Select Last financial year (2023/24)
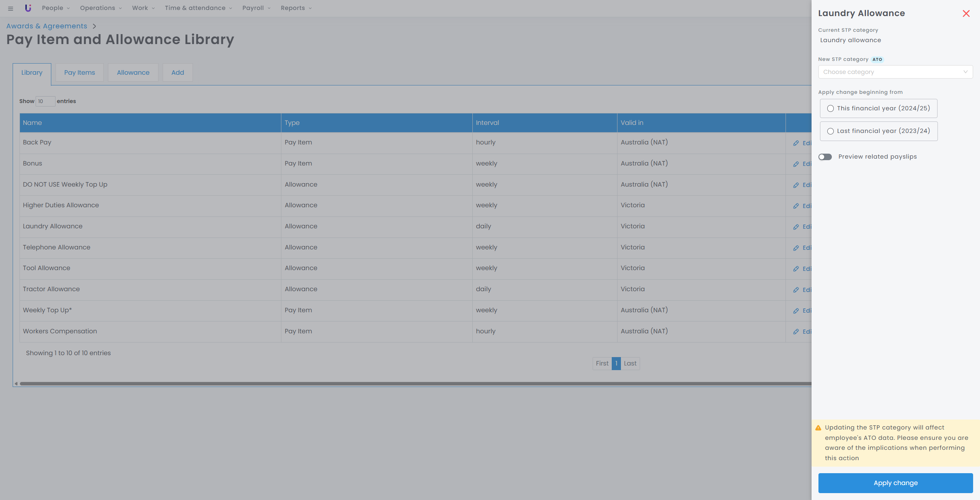This screenshot has width=980, height=500. click(830, 131)
